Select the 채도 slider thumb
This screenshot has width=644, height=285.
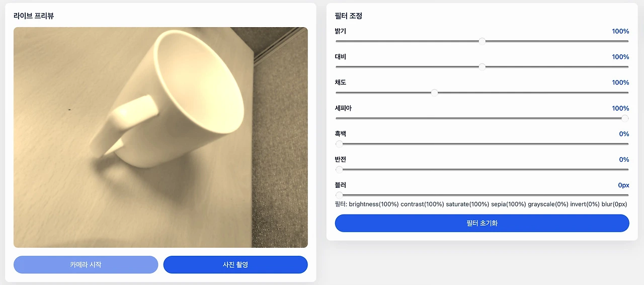click(x=434, y=93)
